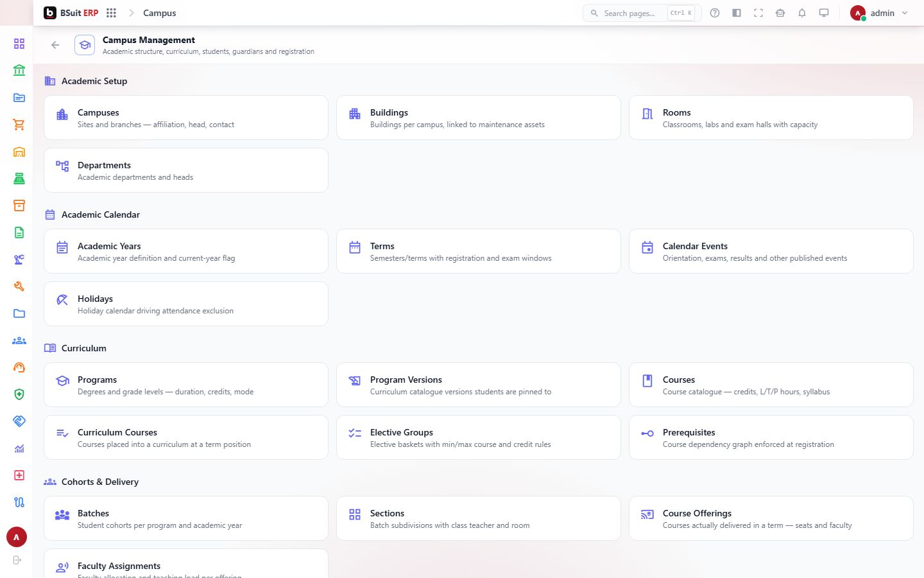Screen dimensions: 924x578
Task: Open the Batches card
Action: click(186, 518)
